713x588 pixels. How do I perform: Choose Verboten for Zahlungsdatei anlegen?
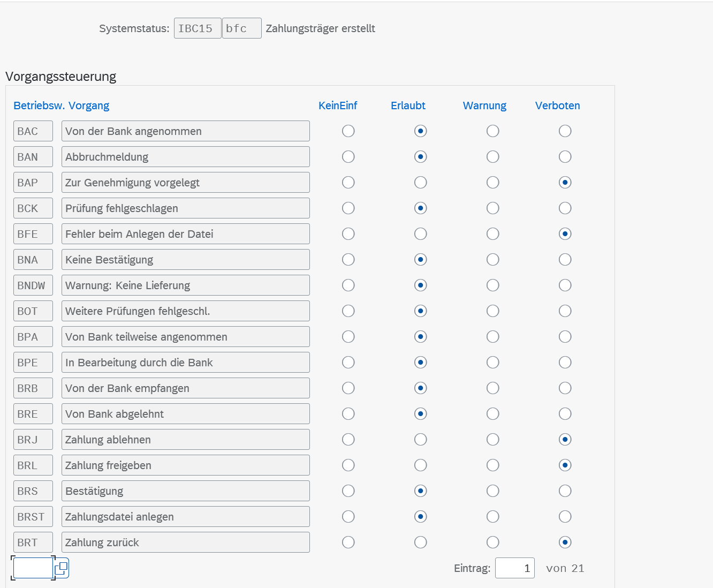(565, 517)
